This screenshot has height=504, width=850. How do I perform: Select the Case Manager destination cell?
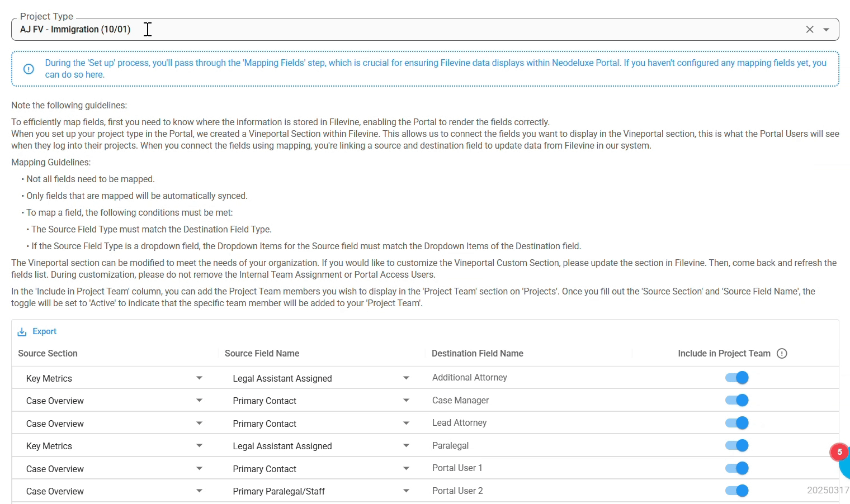[460, 400]
